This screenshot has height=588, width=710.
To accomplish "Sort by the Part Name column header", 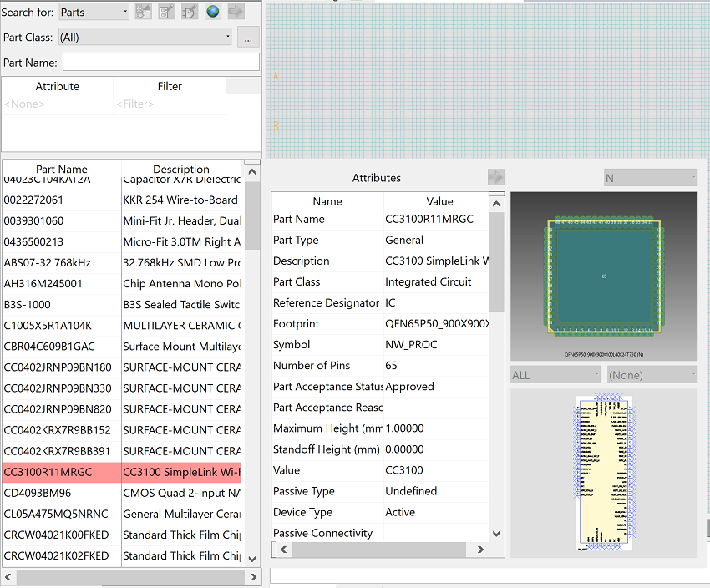I will click(62, 169).
